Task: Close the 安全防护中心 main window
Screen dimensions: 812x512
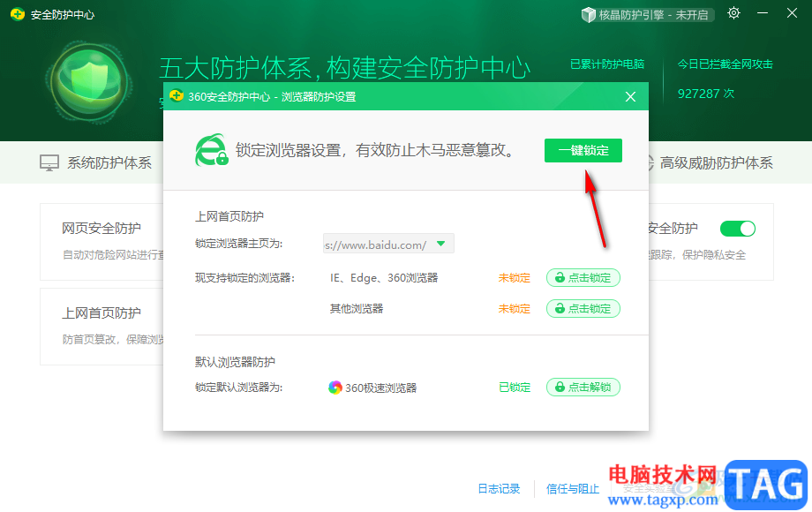Action: (x=792, y=13)
